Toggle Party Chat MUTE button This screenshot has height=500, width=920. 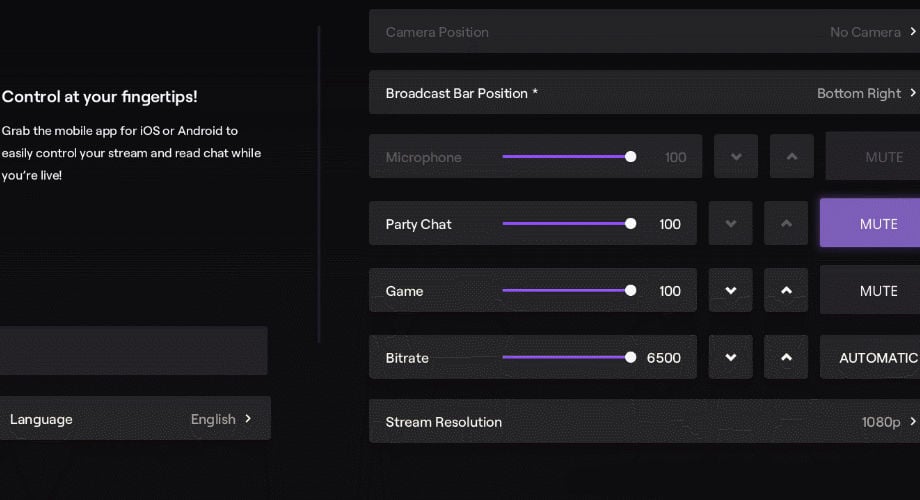(870, 223)
